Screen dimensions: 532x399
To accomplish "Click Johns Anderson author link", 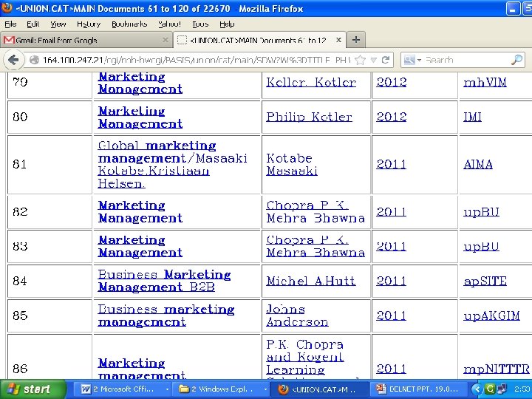I will (297, 316).
